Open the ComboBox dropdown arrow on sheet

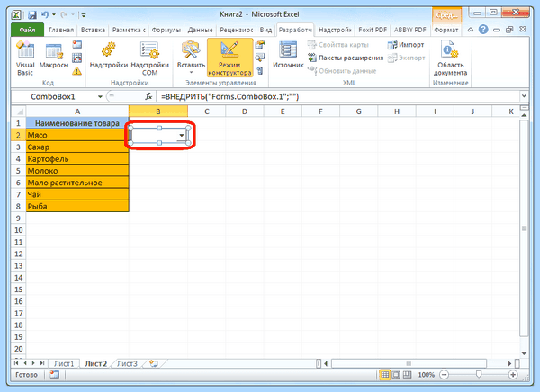182,136
